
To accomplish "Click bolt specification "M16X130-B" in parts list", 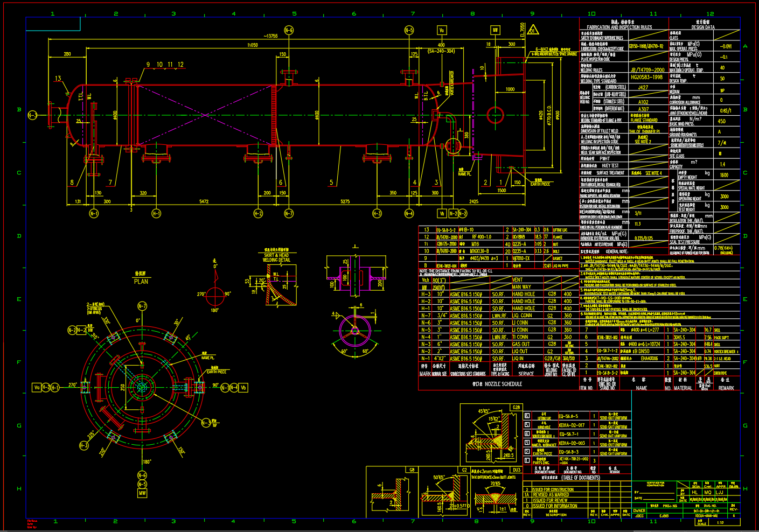I will click(x=479, y=251).
